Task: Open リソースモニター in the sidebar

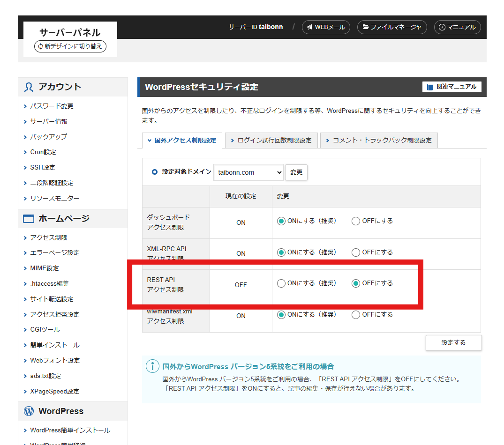Action: (x=55, y=199)
